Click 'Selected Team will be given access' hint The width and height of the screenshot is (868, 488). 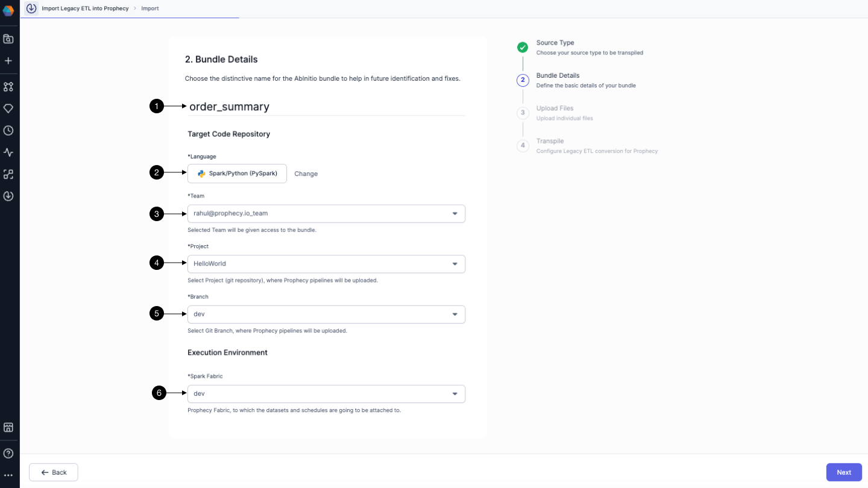tap(252, 230)
